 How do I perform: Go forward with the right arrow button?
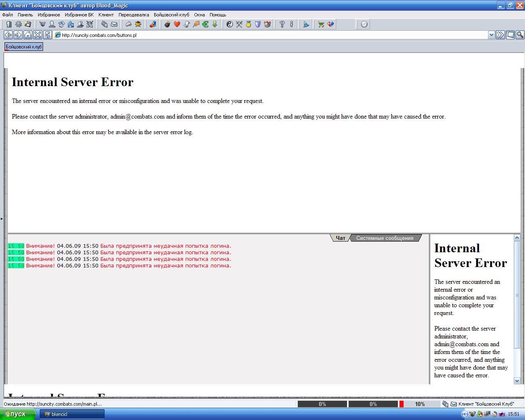pos(18,35)
